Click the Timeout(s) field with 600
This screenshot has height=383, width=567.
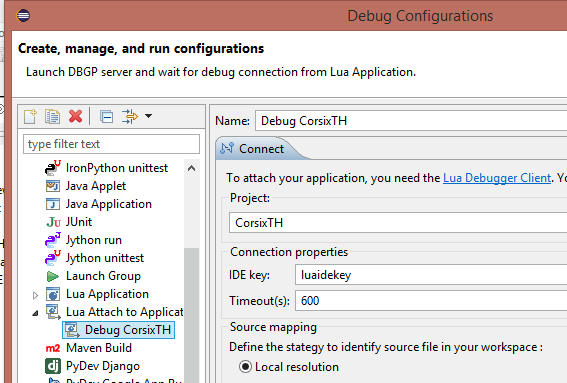(431, 301)
